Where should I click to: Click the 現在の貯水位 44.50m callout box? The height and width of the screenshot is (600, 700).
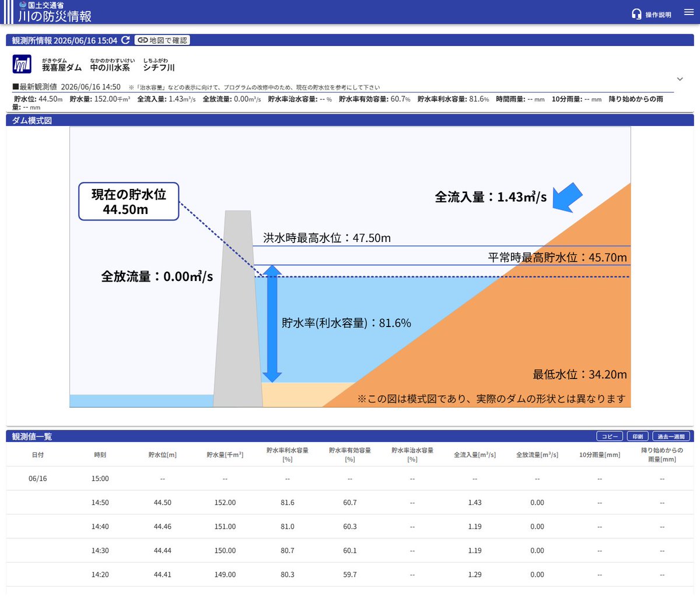tap(128, 202)
